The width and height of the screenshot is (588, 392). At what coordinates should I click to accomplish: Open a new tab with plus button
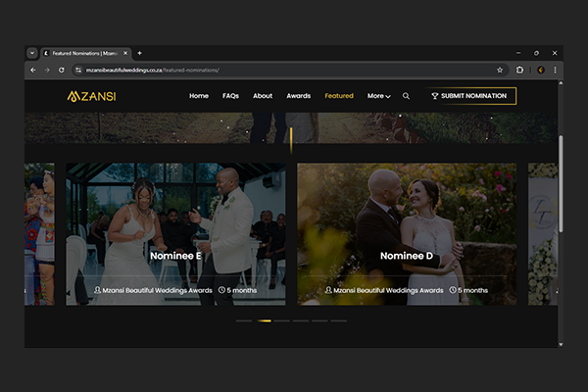[x=139, y=53]
